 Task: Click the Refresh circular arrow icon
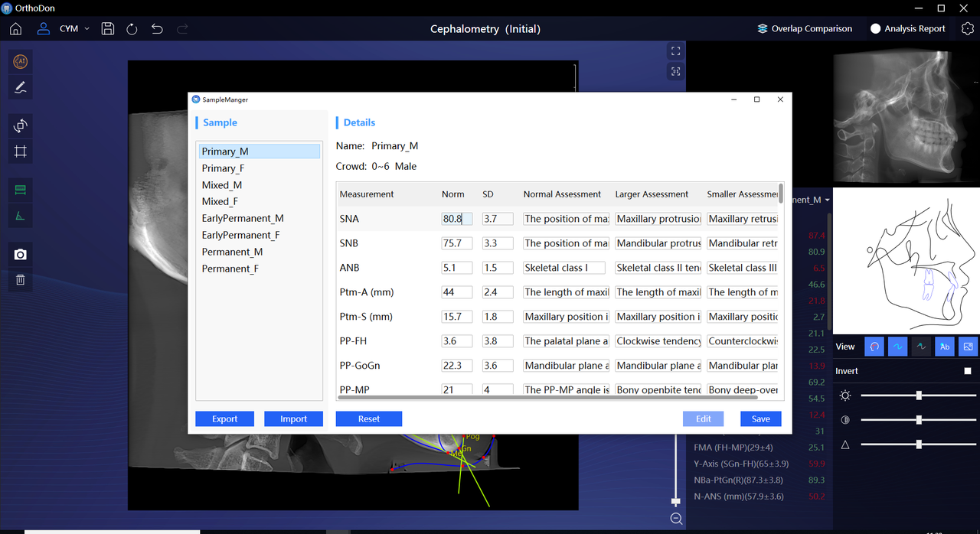tap(132, 29)
